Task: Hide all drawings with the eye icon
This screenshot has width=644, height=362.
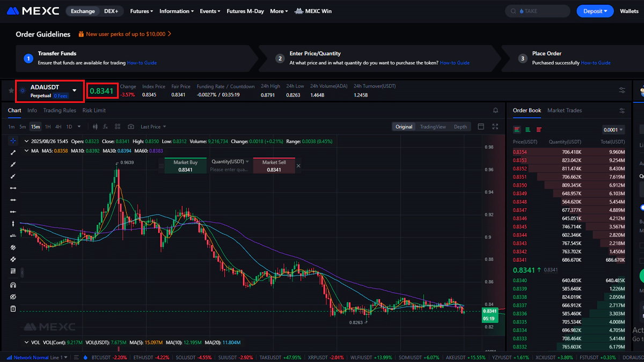Action: coord(13,297)
